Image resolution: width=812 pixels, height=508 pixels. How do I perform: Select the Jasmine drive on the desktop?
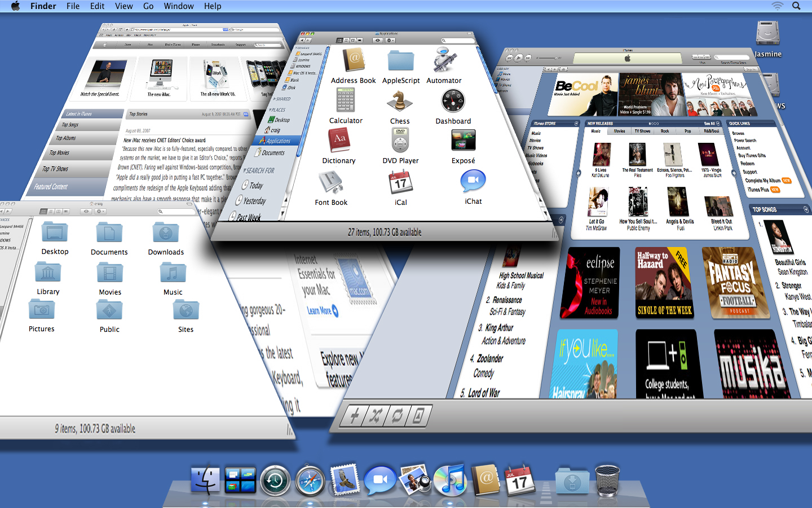pyautogui.click(x=768, y=33)
